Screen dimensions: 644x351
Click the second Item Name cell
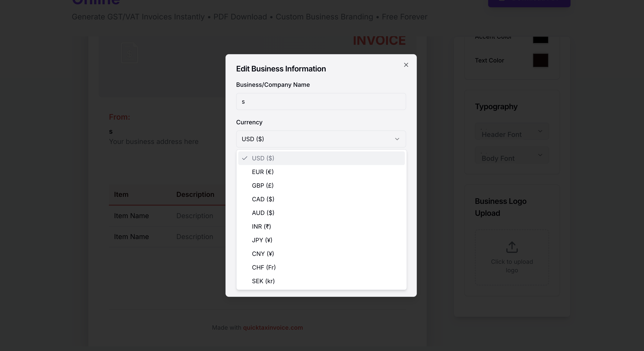(x=131, y=237)
